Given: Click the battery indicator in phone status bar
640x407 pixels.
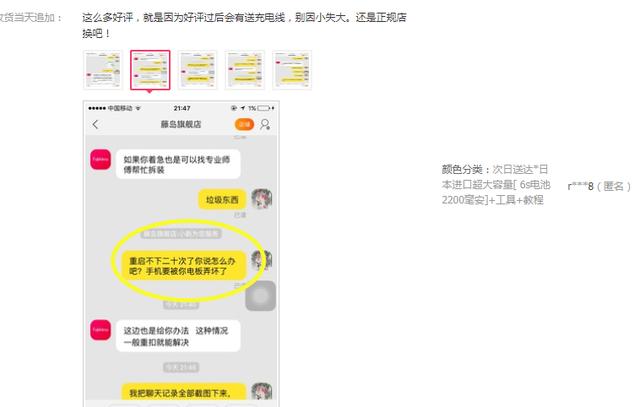Looking at the screenshot, I should pyautogui.click(x=264, y=107).
